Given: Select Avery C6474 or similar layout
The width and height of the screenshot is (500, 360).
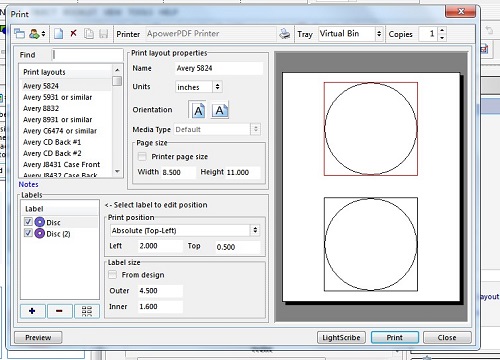Looking at the screenshot, I should (x=66, y=131).
